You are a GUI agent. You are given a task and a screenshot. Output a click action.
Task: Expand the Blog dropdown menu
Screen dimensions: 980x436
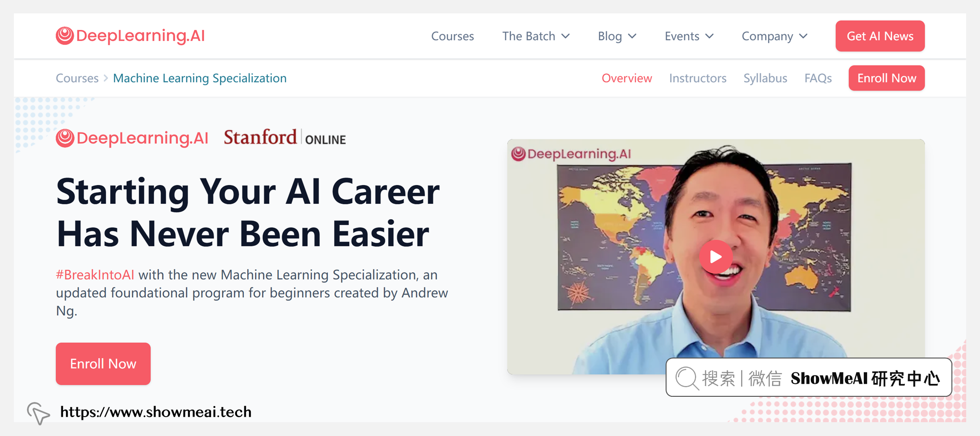pos(617,36)
